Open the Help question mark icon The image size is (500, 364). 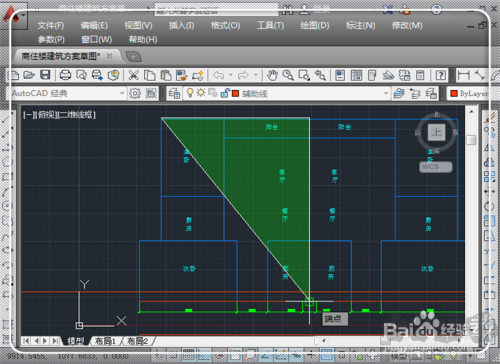pyautogui.click(x=441, y=75)
